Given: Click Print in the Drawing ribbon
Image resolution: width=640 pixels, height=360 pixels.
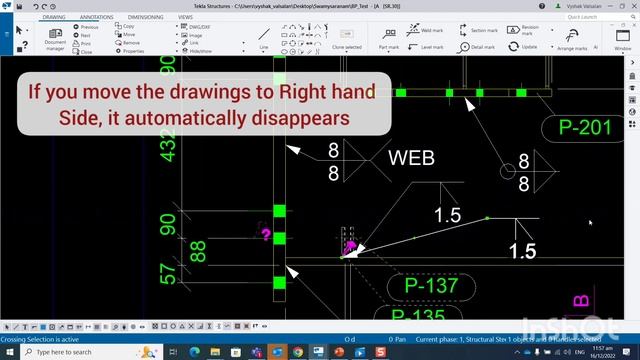Looking at the screenshot, I should [x=82, y=43].
